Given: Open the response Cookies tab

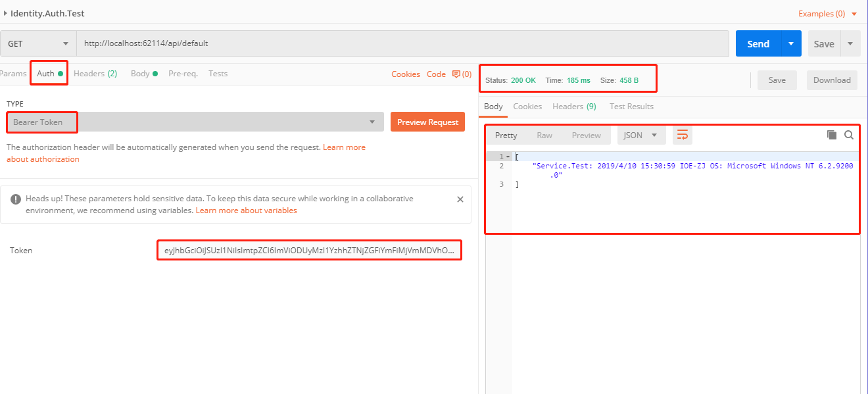Looking at the screenshot, I should click(x=527, y=107).
